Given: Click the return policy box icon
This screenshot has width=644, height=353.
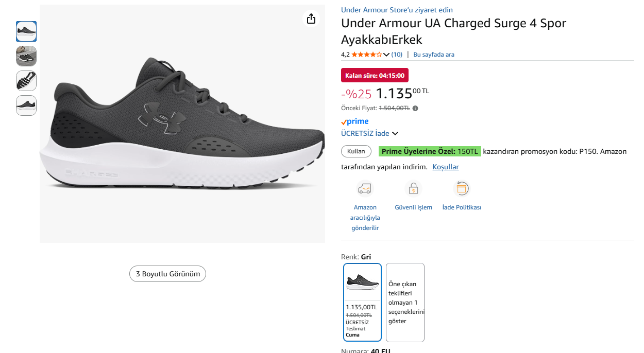Looking at the screenshot, I should (462, 189).
